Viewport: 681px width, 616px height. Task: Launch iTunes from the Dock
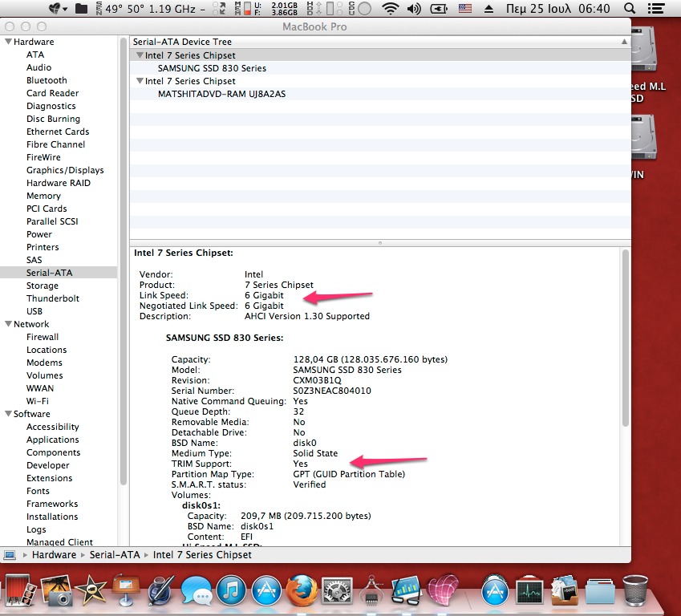pos(231,591)
